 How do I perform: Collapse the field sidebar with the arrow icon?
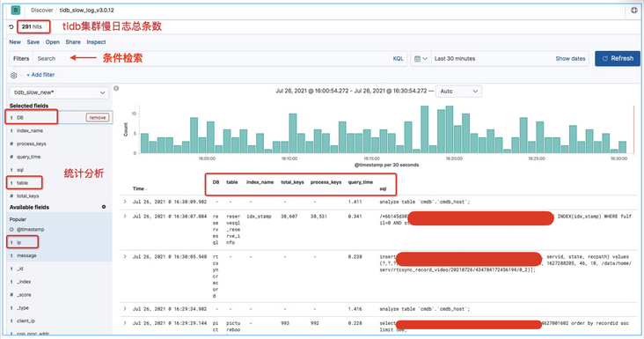tap(116, 88)
